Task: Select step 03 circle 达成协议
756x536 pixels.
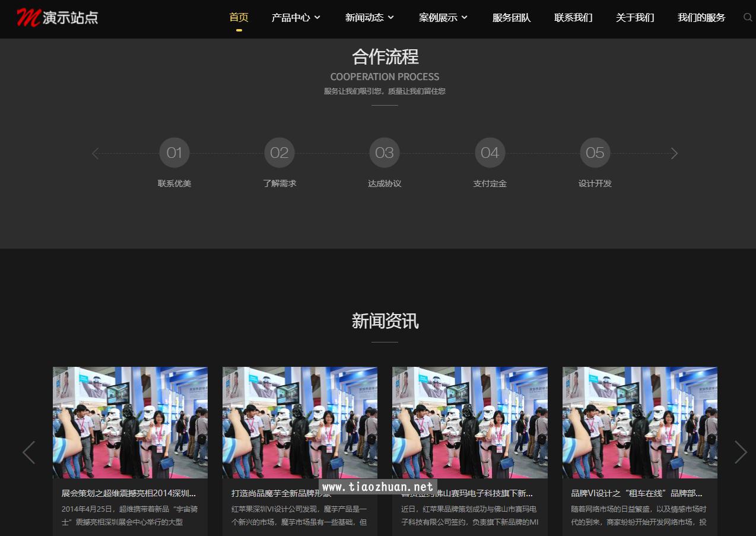Action: pos(385,153)
